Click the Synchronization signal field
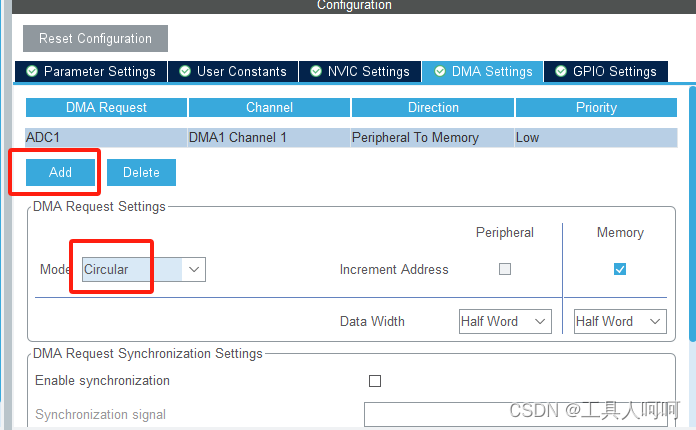Screen dimensions: 696x430 point(516,414)
